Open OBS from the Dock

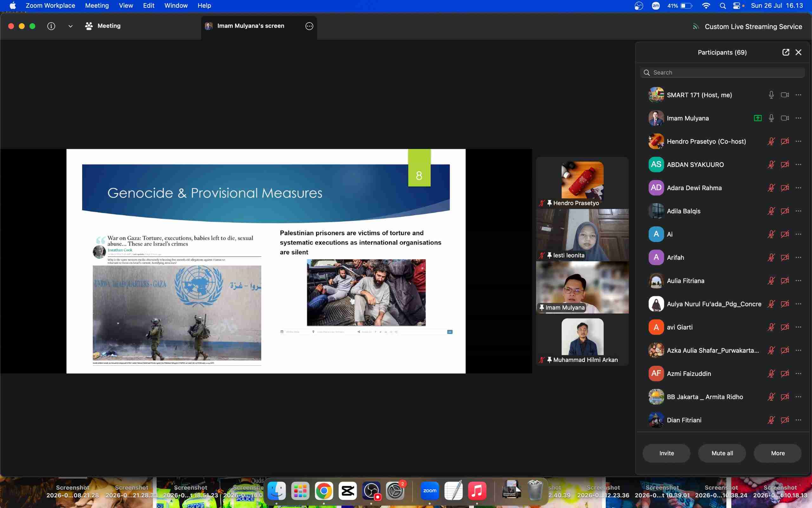(371, 491)
